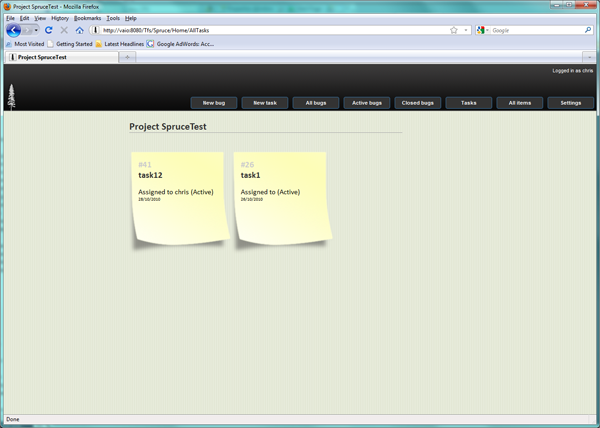Open the History menu
The image size is (600, 428).
click(60, 18)
